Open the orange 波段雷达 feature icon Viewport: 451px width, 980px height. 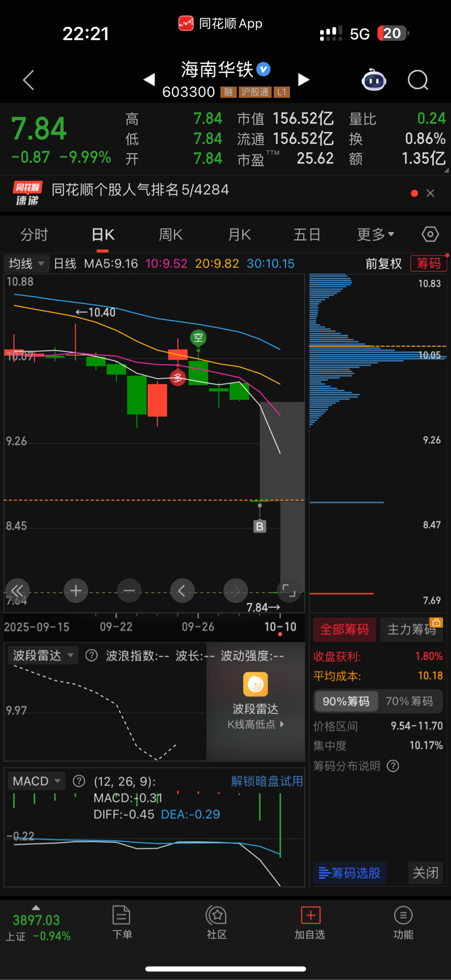(255, 685)
